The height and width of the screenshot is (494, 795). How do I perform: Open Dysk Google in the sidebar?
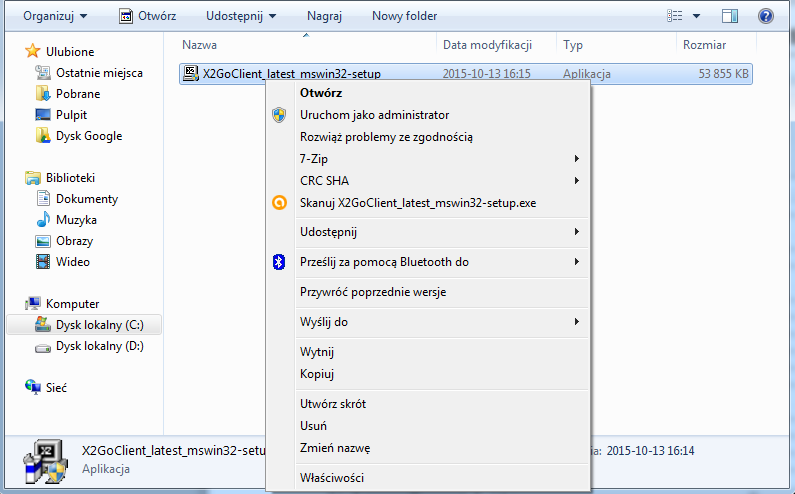[89, 136]
